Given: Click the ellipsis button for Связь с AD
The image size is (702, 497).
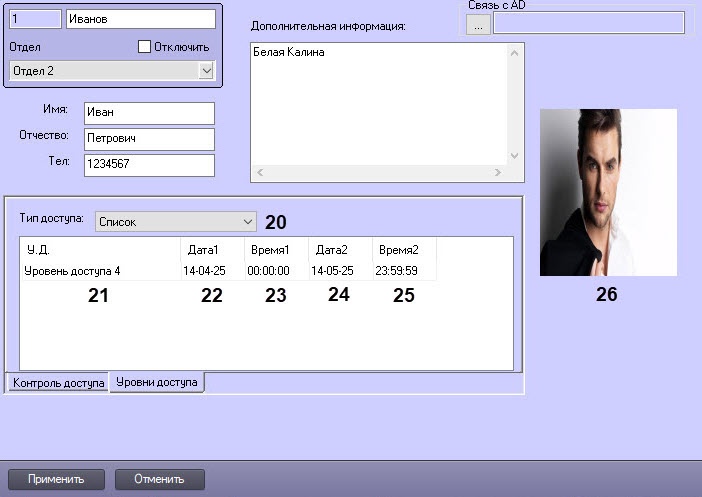Looking at the screenshot, I should 478,24.
